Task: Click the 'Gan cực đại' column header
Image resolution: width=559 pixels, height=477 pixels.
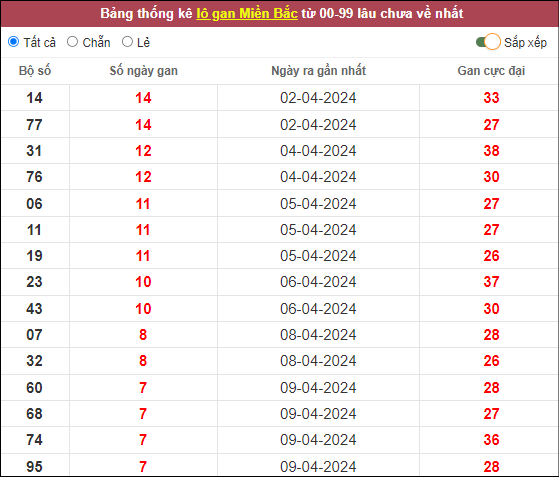Action: point(491,71)
